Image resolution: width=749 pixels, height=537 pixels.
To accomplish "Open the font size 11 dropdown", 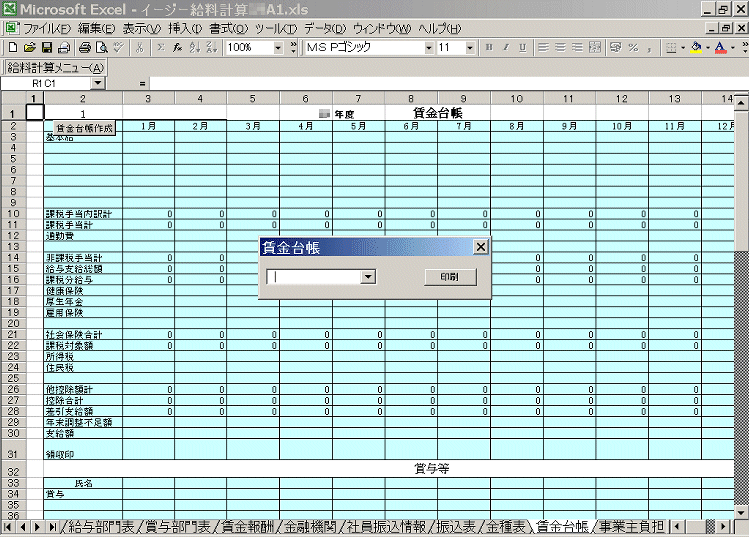I will (x=470, y=47).
